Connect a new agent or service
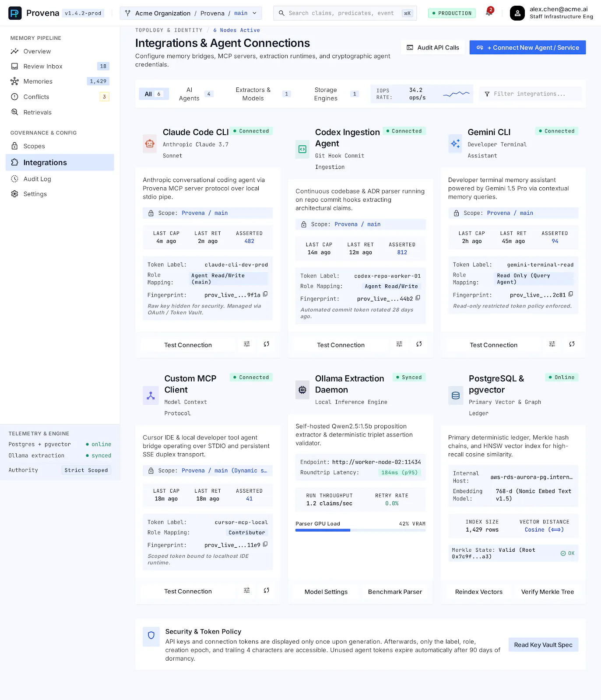The height and width of the screenshot is (700, 601). pyautogui.click(x=527, y=48)
